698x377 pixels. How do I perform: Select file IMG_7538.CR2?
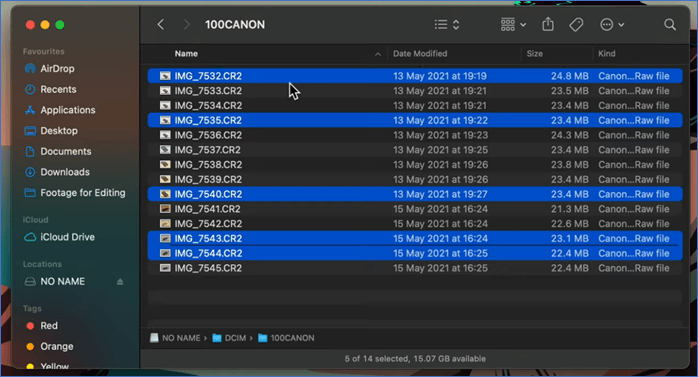pos(415,165)
